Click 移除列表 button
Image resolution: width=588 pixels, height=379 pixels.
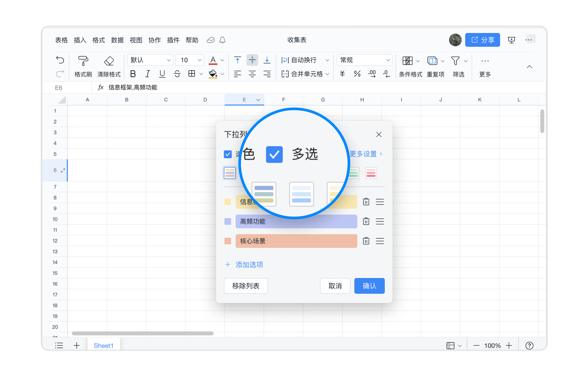[x=246, y=286]
